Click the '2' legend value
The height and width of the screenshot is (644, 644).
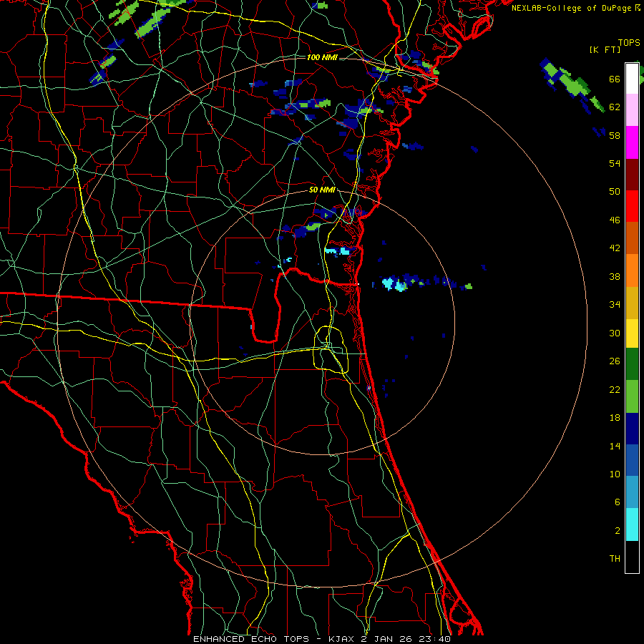[618, 531]
